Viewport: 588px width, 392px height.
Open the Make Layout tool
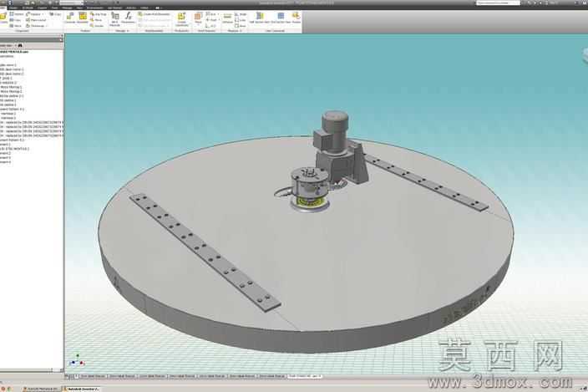tap(37, 20)
